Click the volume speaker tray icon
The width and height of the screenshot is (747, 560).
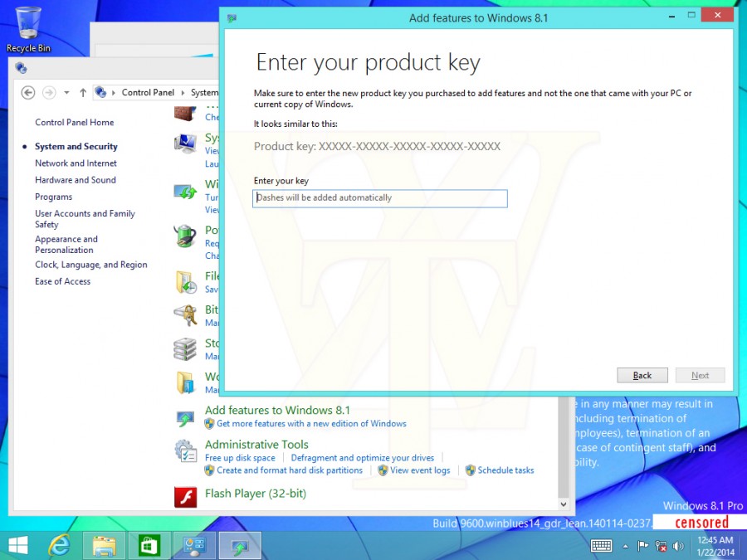tap(678, 546)
